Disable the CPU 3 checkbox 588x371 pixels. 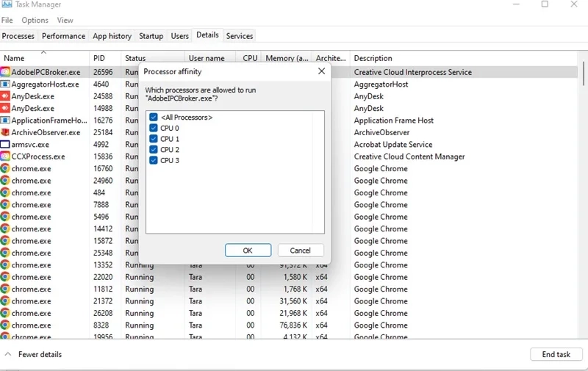tap(154, 160)
